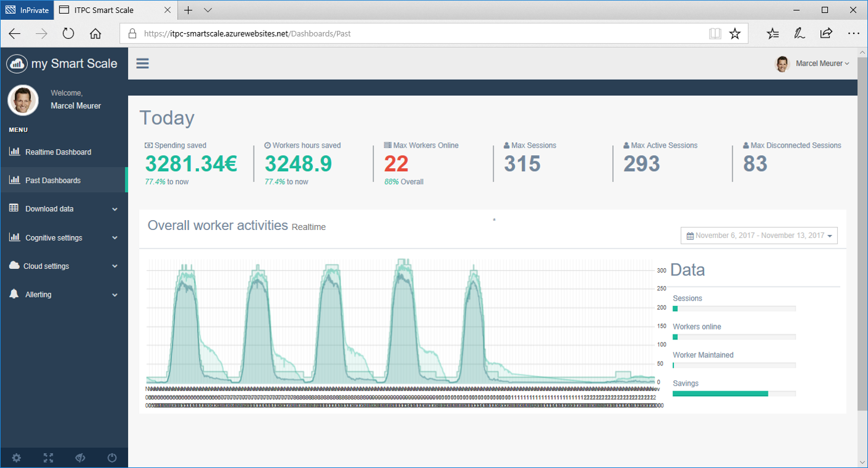This screenshot has height=468, width=868.
Task: Open the date range picker dropdown
Action: (x=759, y=236)
